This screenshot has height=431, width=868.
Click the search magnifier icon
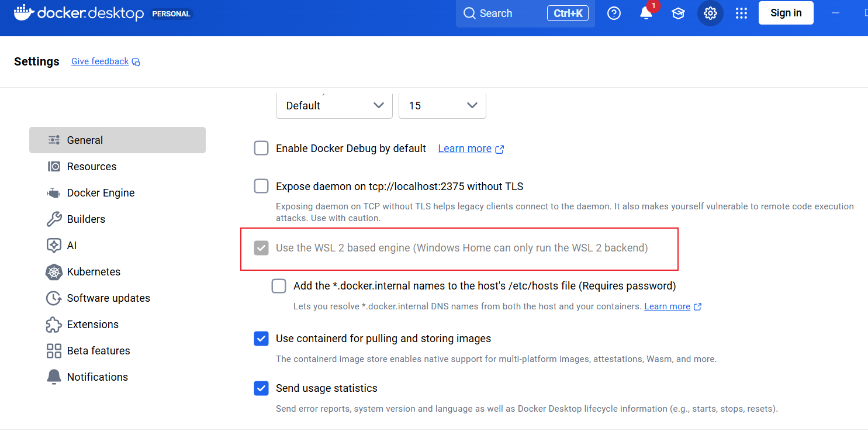click(469, 13)
